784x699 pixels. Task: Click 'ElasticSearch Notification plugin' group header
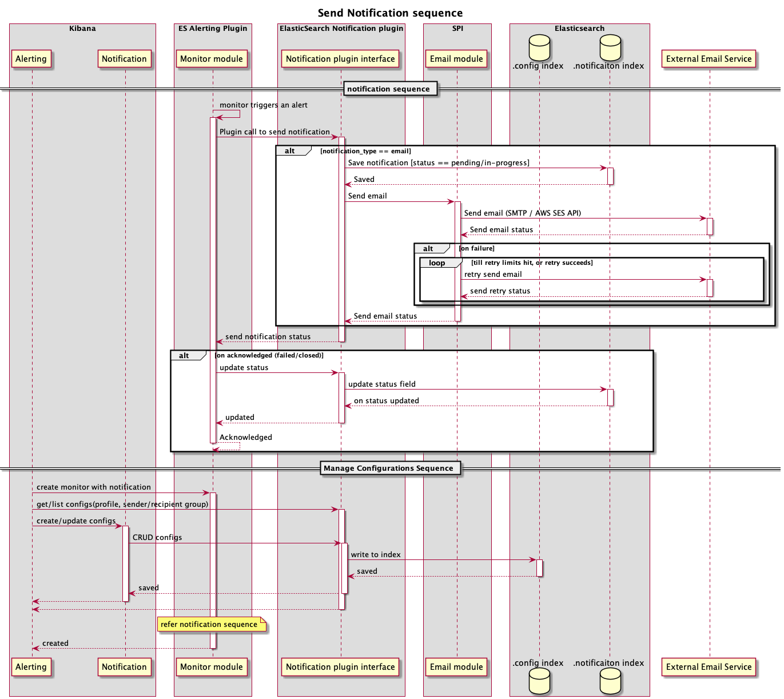pos(341,28)
